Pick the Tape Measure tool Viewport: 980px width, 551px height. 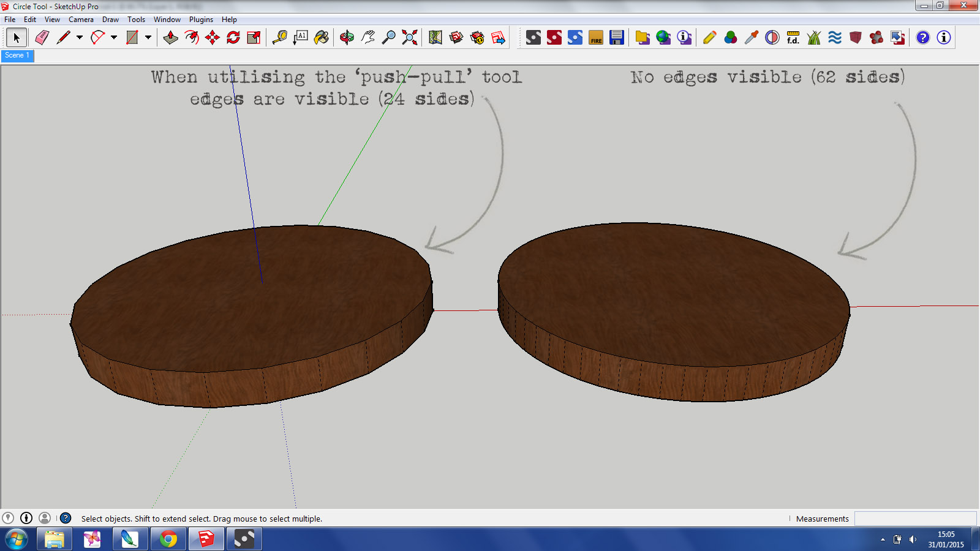pyautogui.click(x=280, y=38)
